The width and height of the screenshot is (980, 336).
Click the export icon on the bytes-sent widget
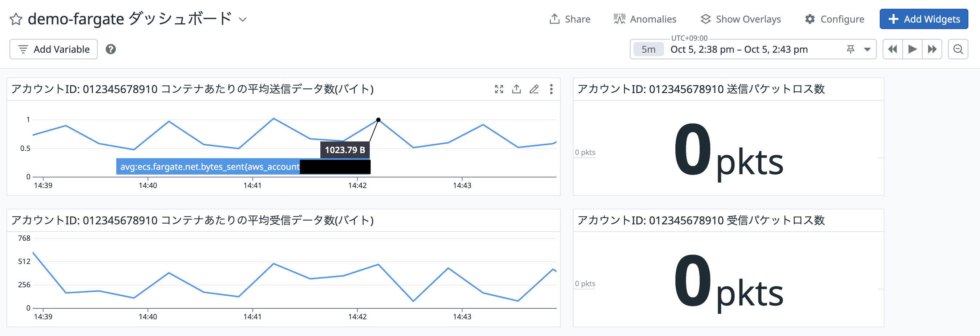[x=516, y=89]
